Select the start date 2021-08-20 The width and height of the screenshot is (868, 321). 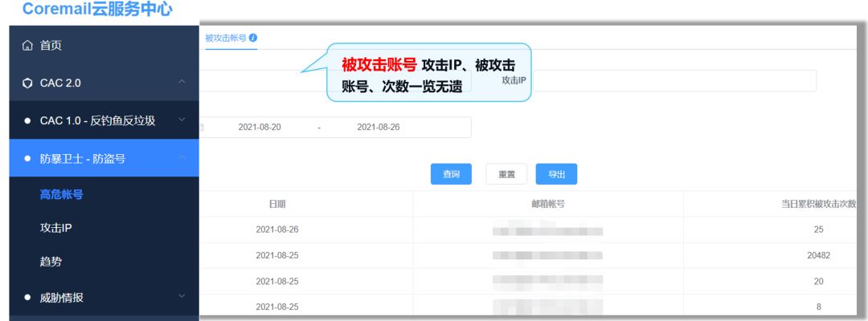pos(260,128)
